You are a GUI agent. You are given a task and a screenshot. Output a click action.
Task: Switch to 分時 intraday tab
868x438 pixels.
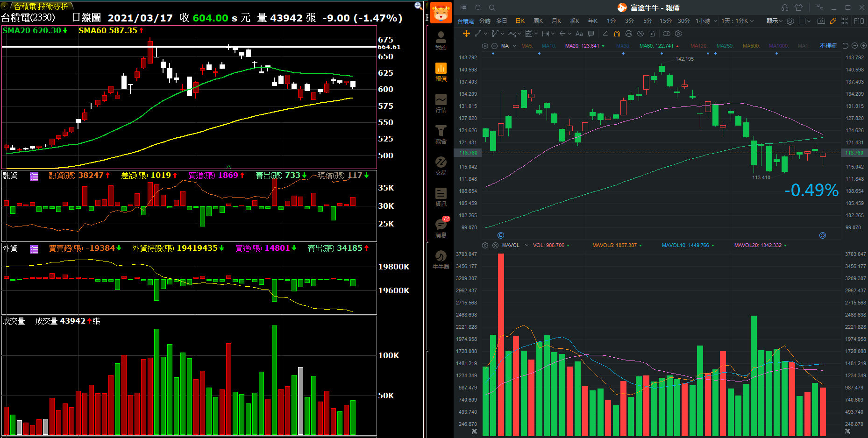tap(485, 21)
